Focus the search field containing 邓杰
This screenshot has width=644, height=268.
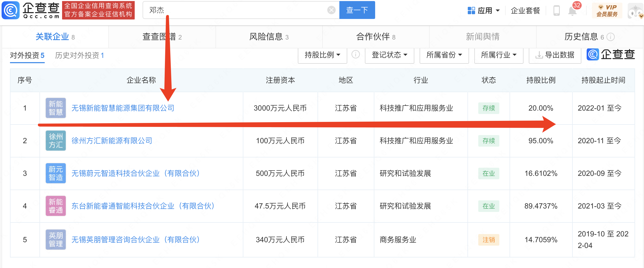point(237,10)
